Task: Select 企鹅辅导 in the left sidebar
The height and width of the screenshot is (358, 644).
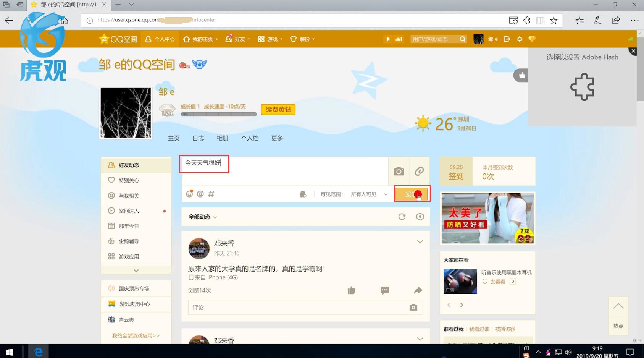Action: pos(136,241)
